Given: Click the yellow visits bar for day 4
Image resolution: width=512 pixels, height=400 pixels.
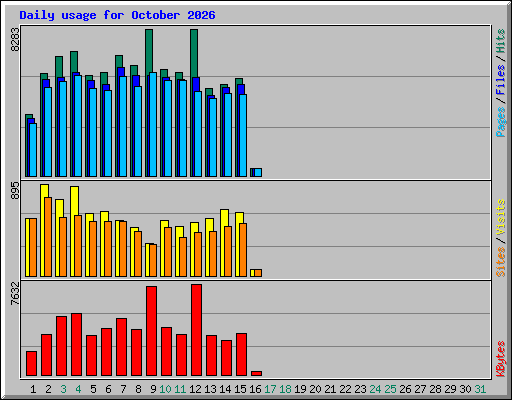Looking at the screenshot, I should pos(75,200).
